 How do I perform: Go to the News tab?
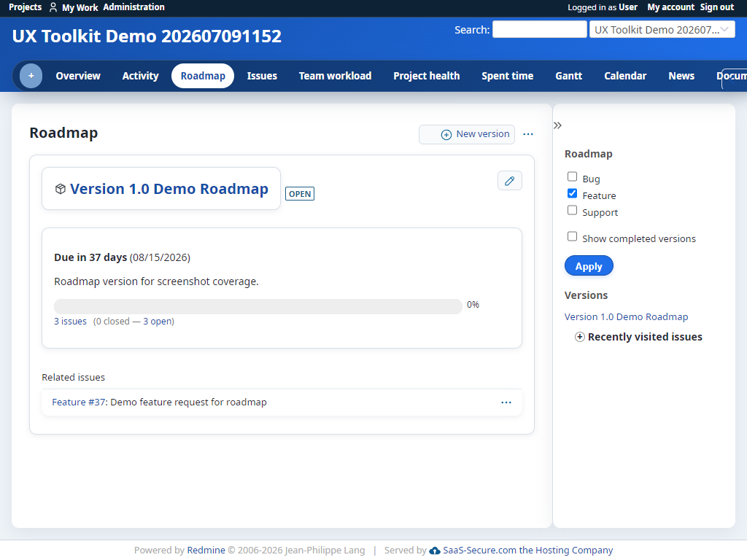pyautogui.click(x=681, y=76)
